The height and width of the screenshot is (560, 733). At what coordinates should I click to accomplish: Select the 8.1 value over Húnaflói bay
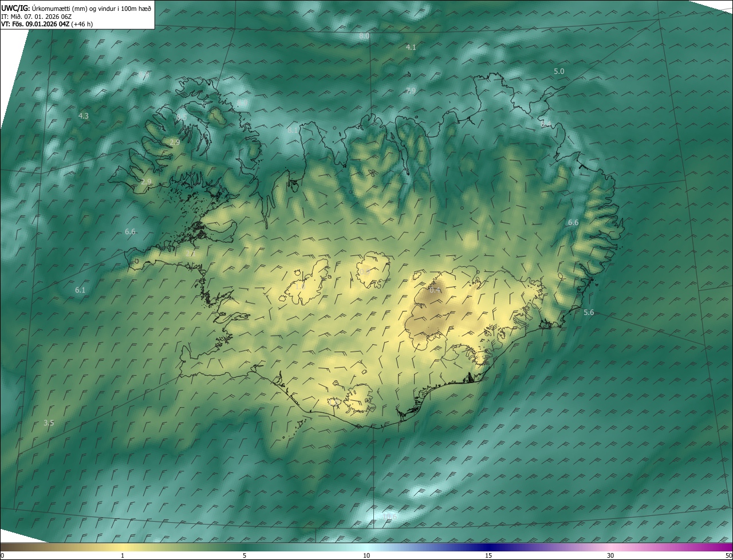[293, 131]
